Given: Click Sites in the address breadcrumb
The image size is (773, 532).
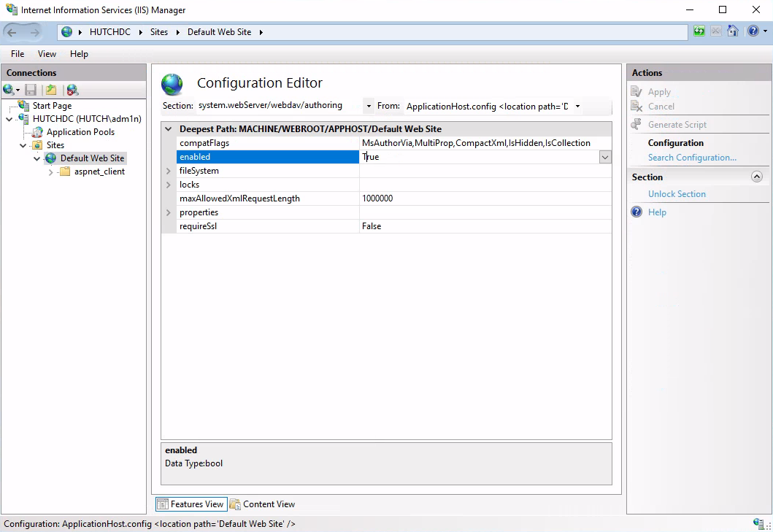Looking at the screenshot, I should pos(158,32).
